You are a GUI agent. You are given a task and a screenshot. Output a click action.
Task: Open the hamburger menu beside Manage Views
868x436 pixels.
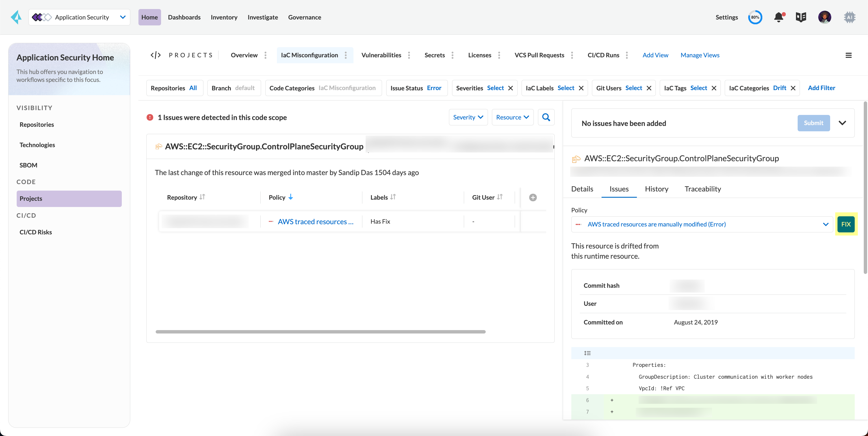[849, 55]
